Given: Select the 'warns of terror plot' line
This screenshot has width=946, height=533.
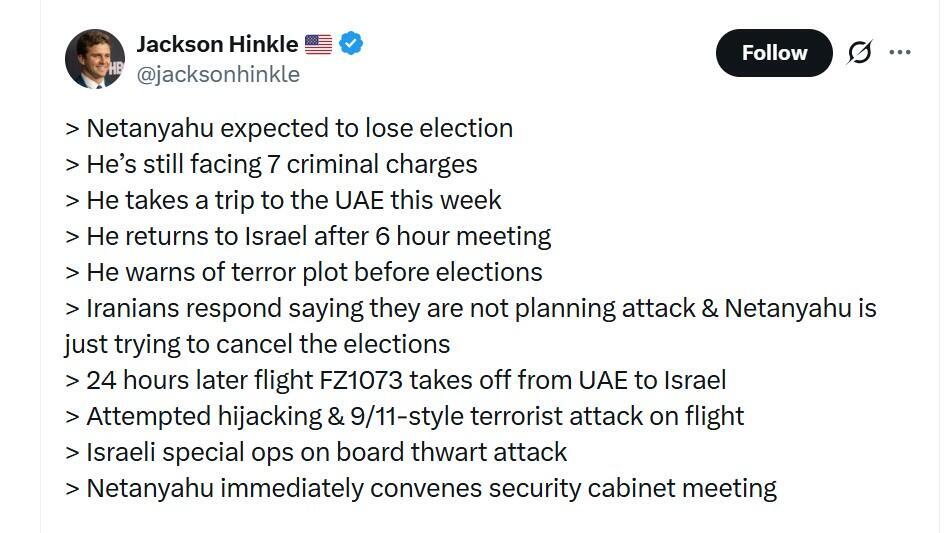Looking at the screenshot, I should click(x=303, y=272).
